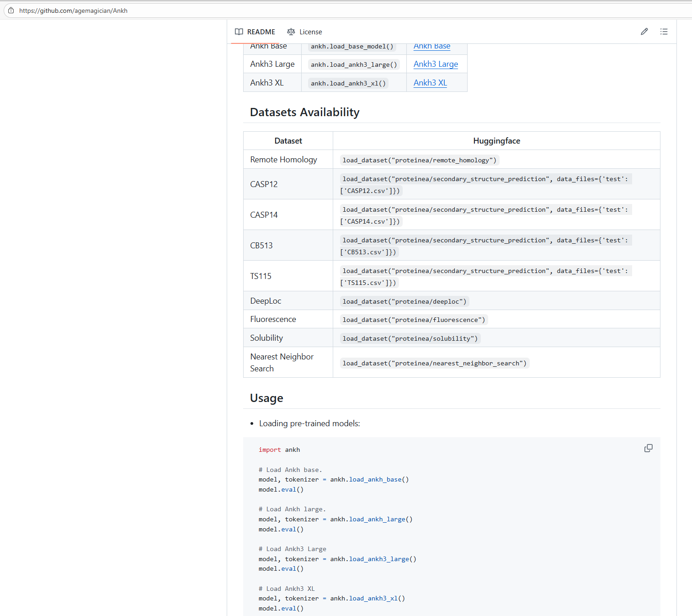Click ankh.load_base_model() in the models table
This screenshot has height=616, width=692.
click(x=352, y=47)
